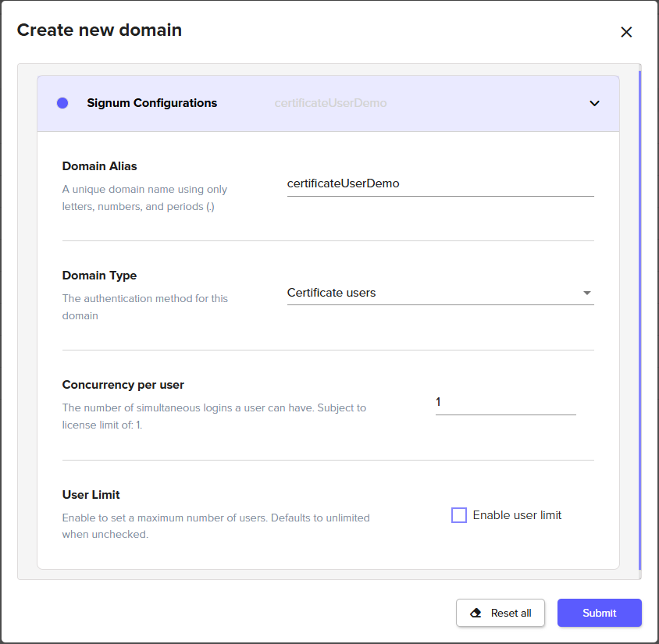Click the Create new domain dialog title
This screenshot has width=659, height=644.
coord(99,30)
